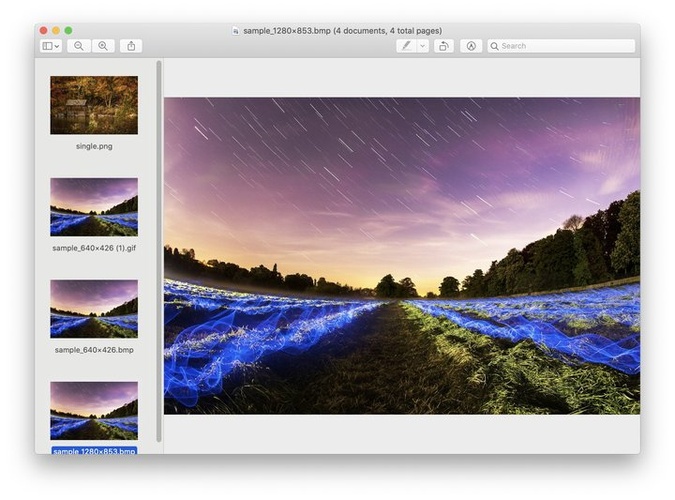Click the sample_640×426.bmp name label
Image resolution: width=675 pixels, height=500 pixels.
point(94,350)
